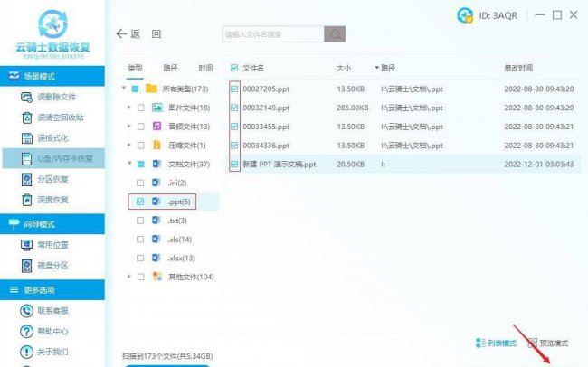
Task: Switch to the 时间 tab
Action: click(205, 68)
